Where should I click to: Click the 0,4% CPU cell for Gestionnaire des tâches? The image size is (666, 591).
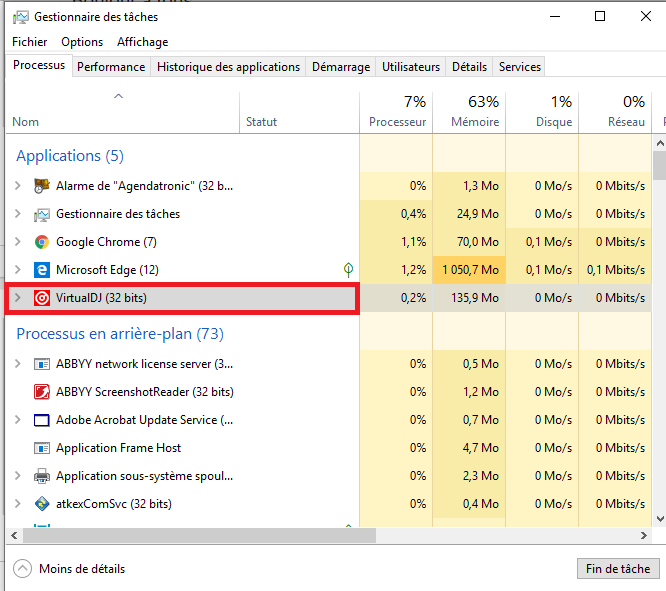point(396,214)
